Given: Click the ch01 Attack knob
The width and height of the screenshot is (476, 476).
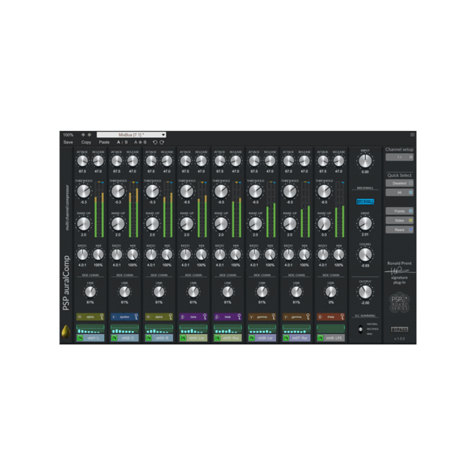Looking at the screenshot, I should click(x=83, y=161).
